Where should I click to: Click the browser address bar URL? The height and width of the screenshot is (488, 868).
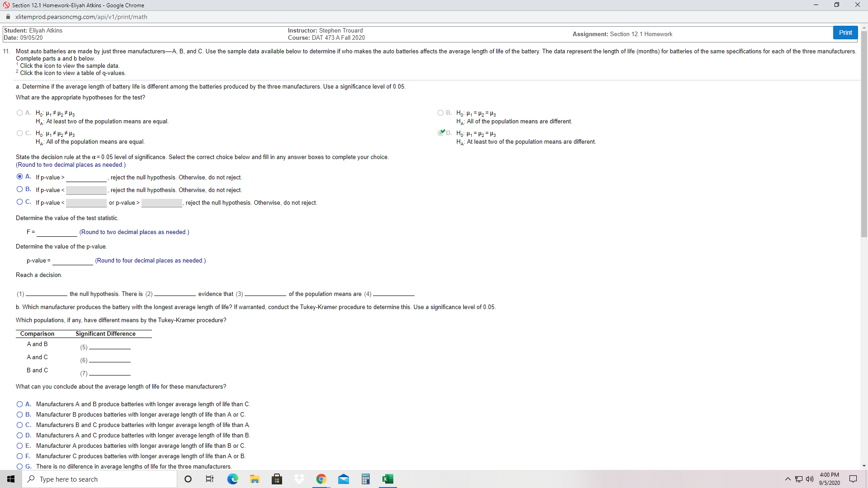pos(81,17)
